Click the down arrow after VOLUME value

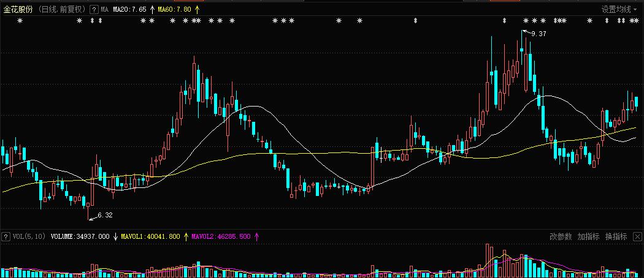115,236
